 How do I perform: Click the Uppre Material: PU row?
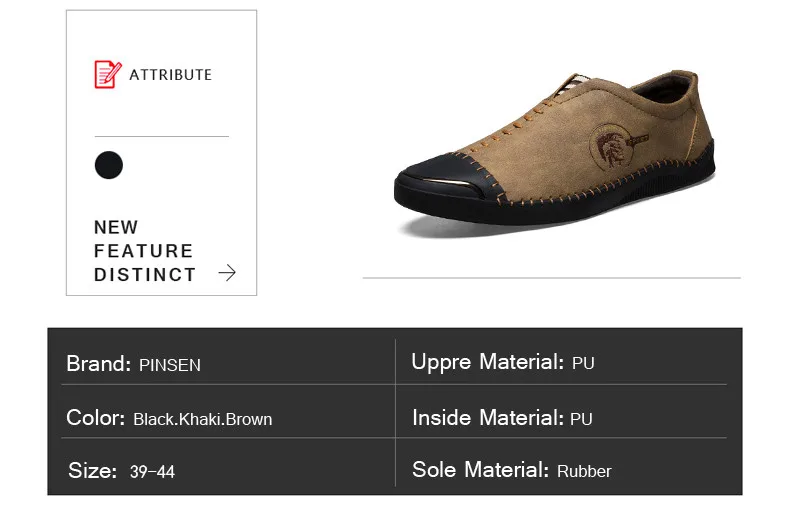point(561,362)
